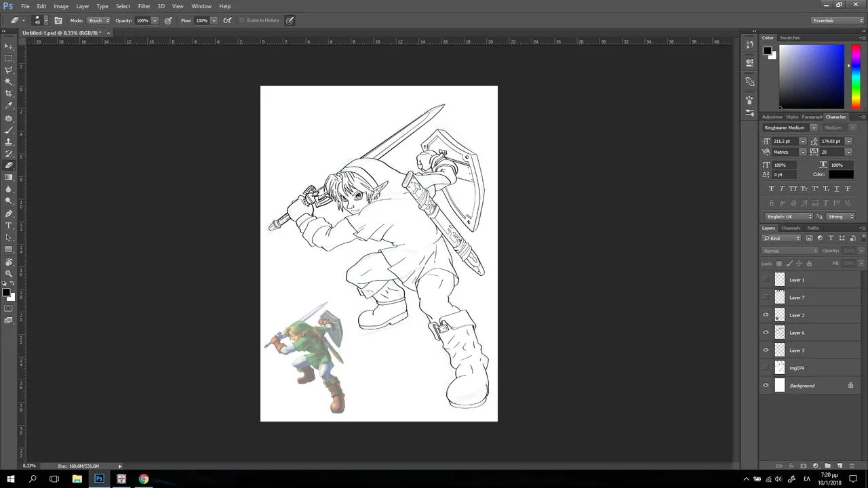Select the Hand tool

coord(9,262)
